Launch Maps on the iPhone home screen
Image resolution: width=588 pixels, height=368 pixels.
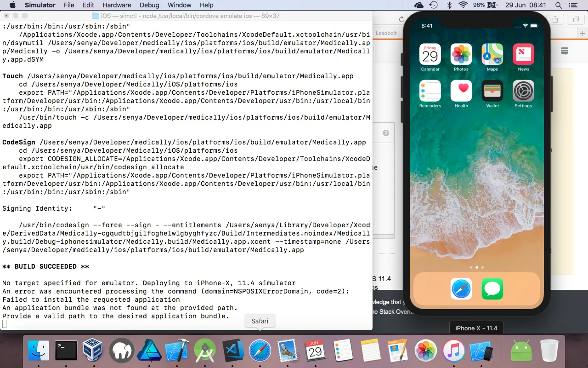click(492, 54)
